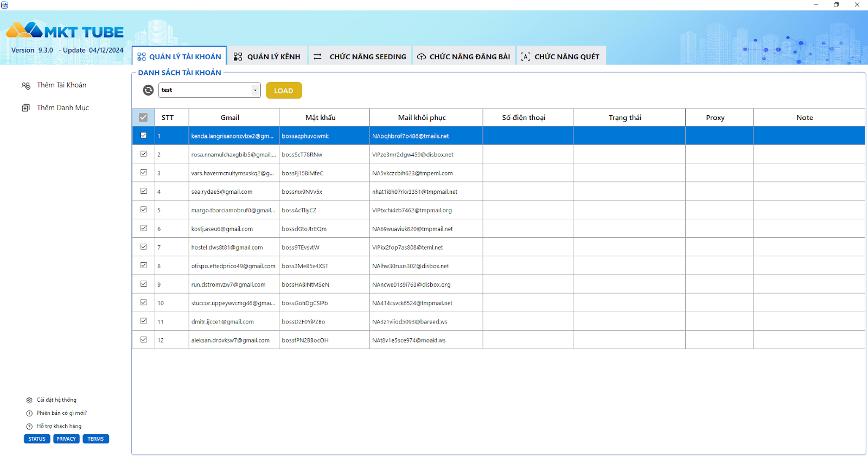
Task: Click the Chức Năng Quét scan icon
Action: pyautogui.click(x=525, y=56)
